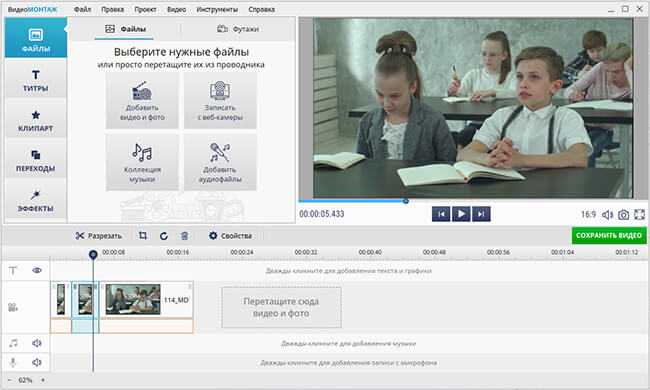650x390 pixels.
Task: Switch to the Футажи tab
Action: [238, 29]
